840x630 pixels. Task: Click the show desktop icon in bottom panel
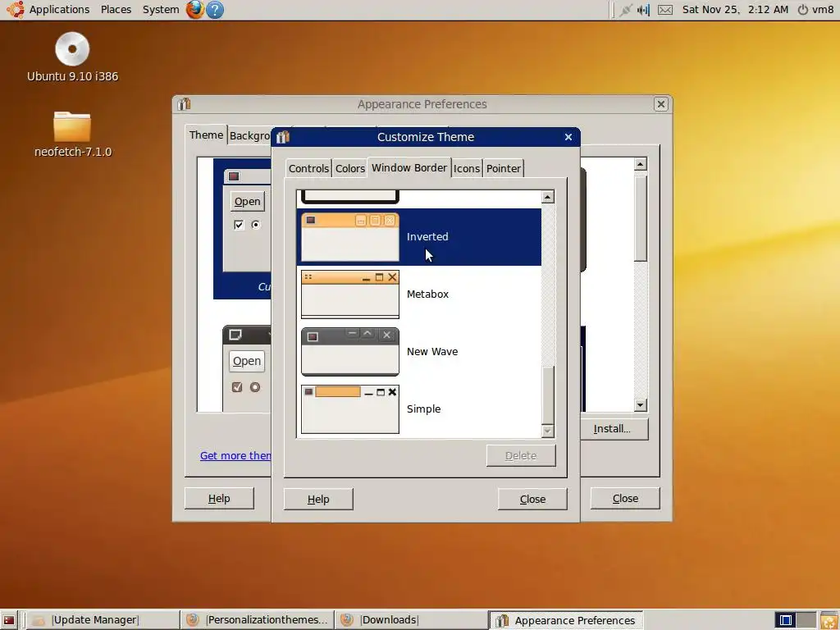coord(8,620)
